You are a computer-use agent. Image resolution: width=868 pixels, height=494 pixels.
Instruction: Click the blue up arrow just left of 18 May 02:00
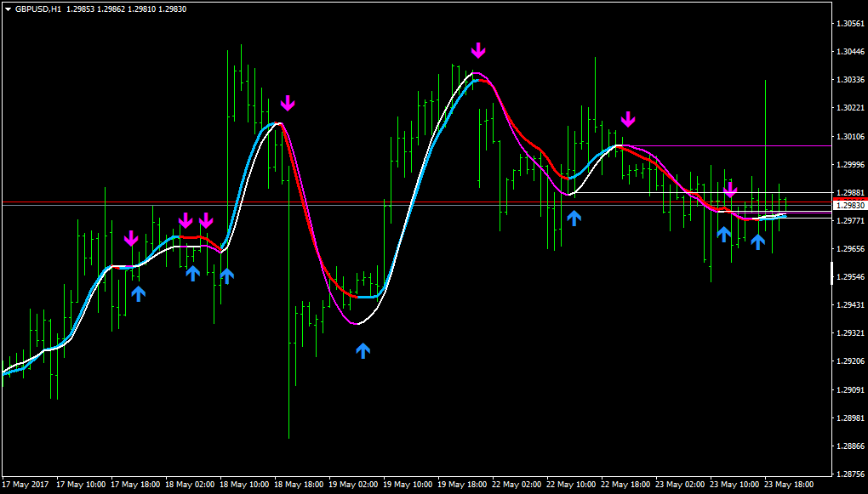(192, 273)
